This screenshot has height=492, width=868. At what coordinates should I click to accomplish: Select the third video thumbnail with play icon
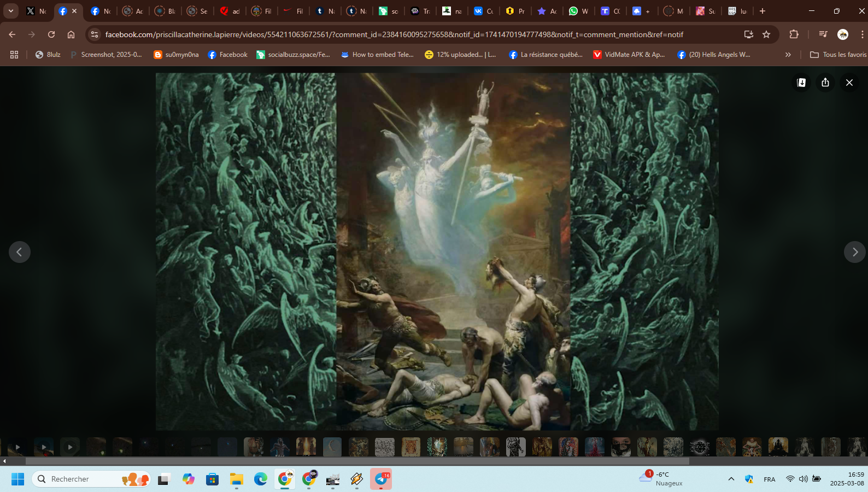(70, 447)
